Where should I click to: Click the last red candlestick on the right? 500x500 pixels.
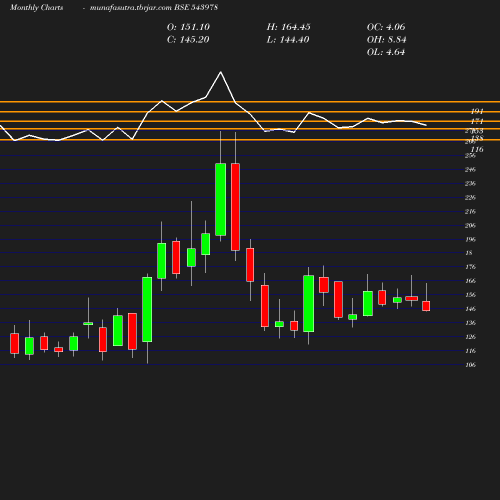(x=426, y=306)
